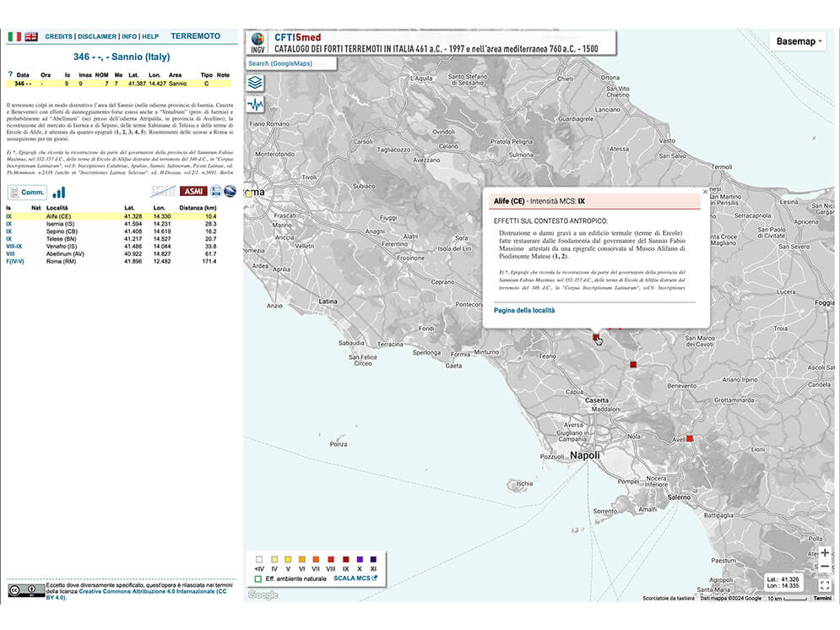
Task: Select the Venafro (IS) locality row
Action: [111, 247]
